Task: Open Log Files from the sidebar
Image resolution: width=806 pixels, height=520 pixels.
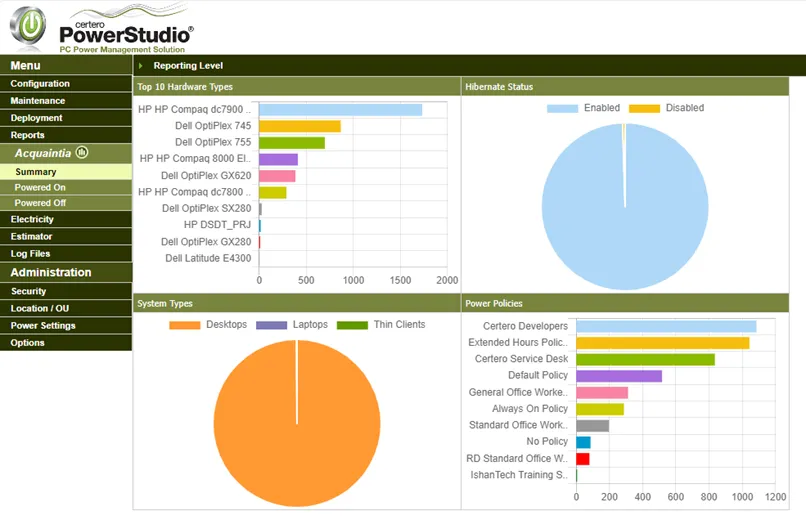Action: pyautogui.click(x=30, y=254)
